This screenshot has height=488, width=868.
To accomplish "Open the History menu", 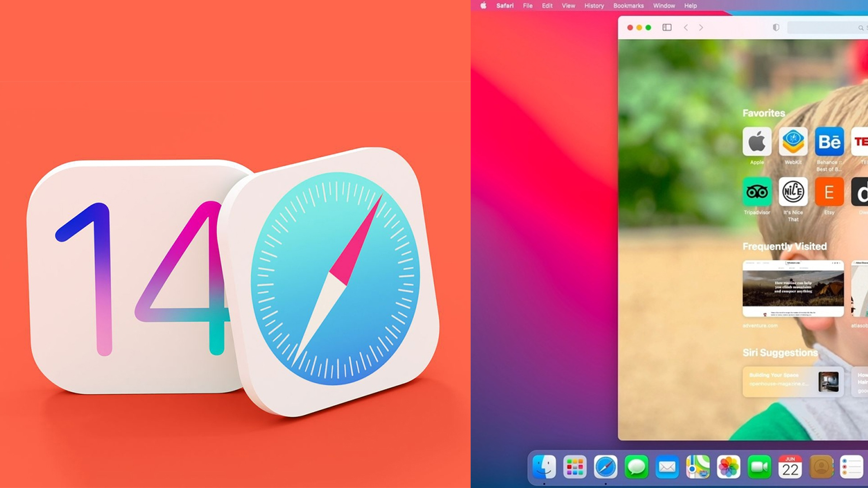I will pyautogui.click(x=594, y=6).
